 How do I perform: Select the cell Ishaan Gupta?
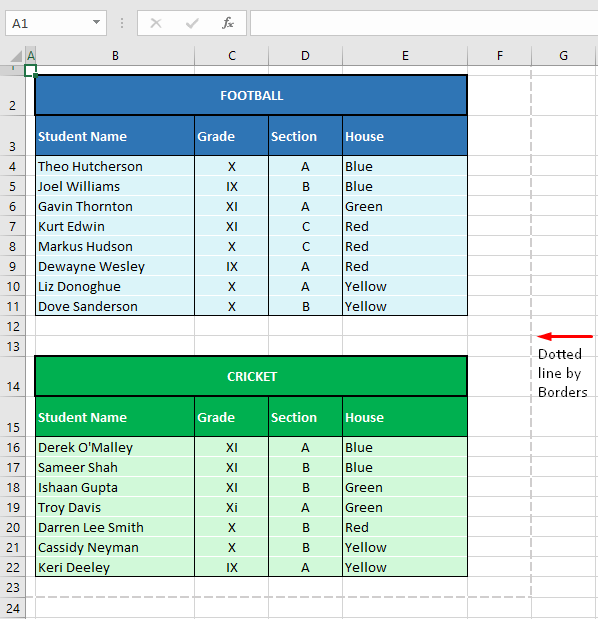click(x=115, y=487)
